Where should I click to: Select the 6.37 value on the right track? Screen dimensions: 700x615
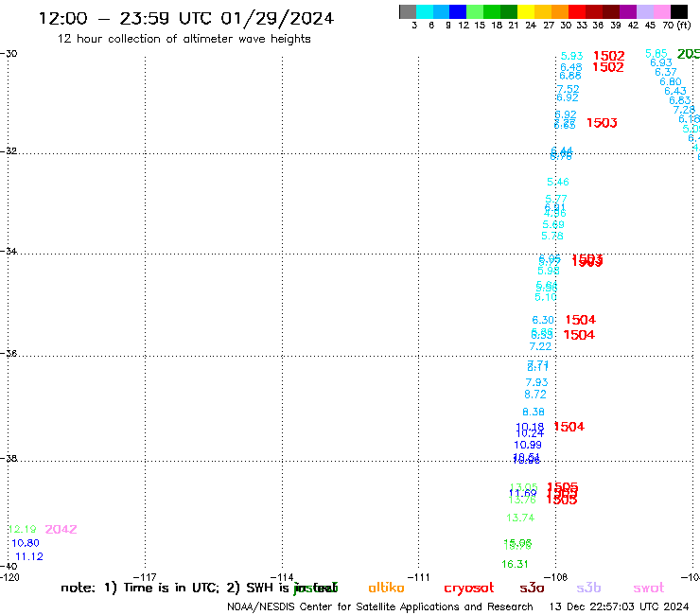[666, 72]
